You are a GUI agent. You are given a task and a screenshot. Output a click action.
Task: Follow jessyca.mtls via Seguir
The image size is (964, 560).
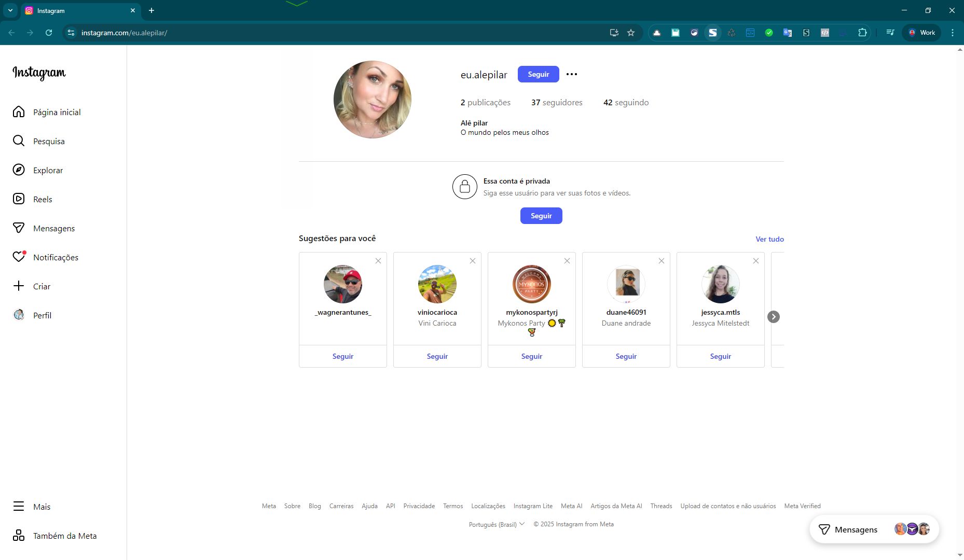(721, 356)
